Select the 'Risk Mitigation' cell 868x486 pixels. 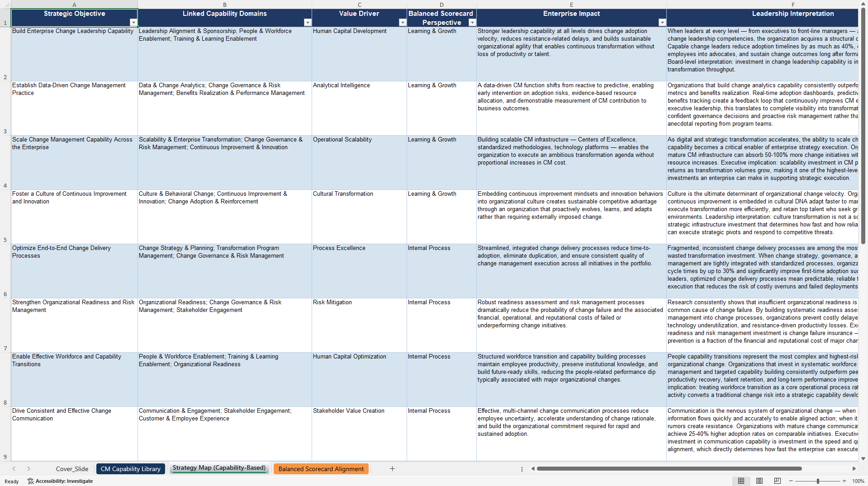pyautogui.click(x=359, y=326)
